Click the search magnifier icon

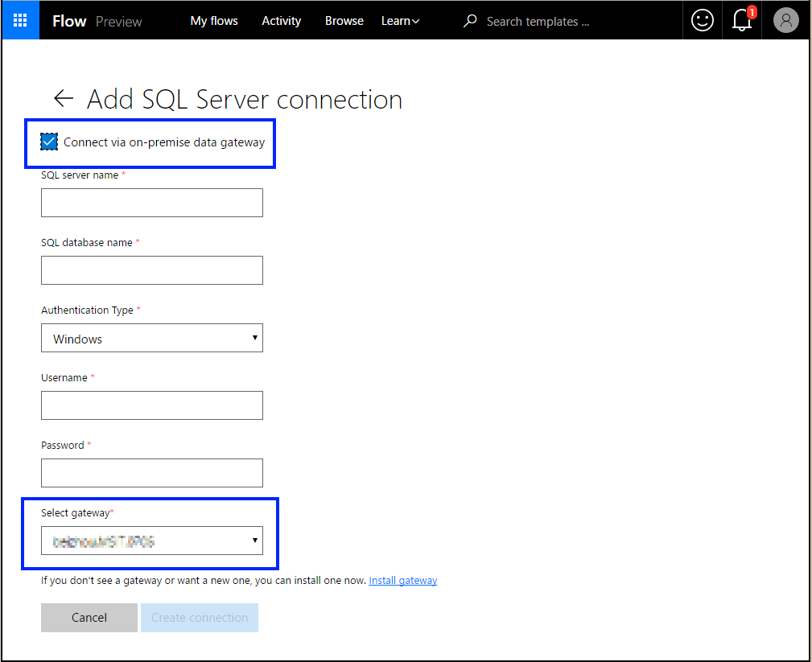click(470, 21)
